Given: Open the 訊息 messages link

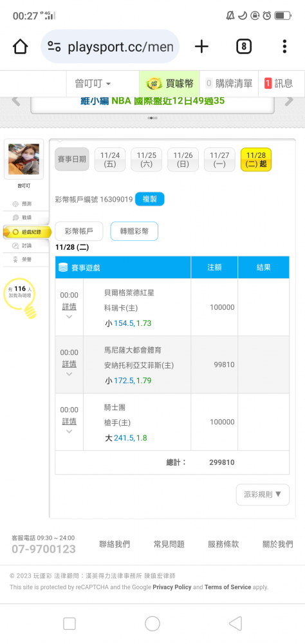Looking at the screenshot, I should [279, 84].
